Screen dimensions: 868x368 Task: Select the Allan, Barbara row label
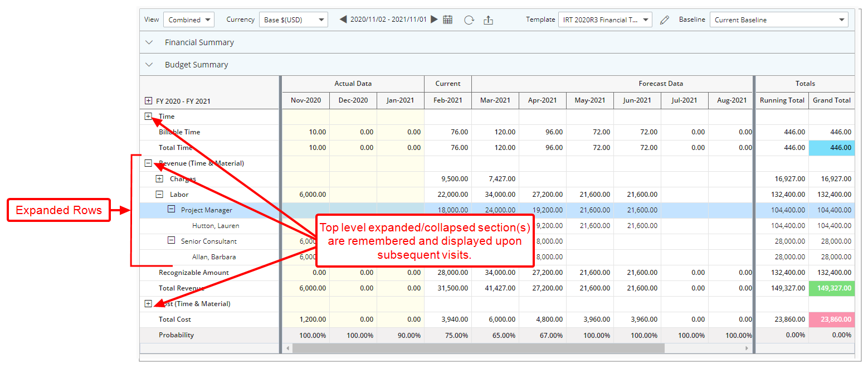tap(214, 257)
